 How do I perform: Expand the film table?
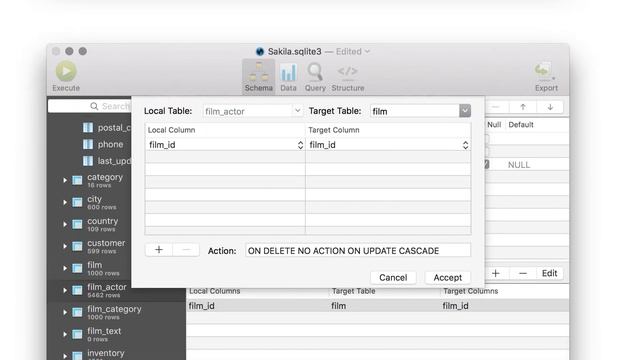(x=65, y=268)
